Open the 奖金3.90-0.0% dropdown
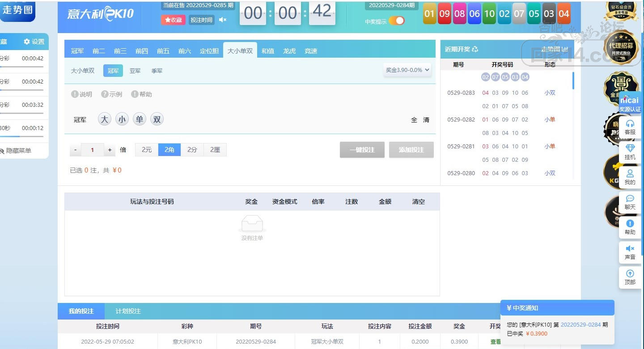Viewport: 644px width, 349px height. click(x=407, y=70)
